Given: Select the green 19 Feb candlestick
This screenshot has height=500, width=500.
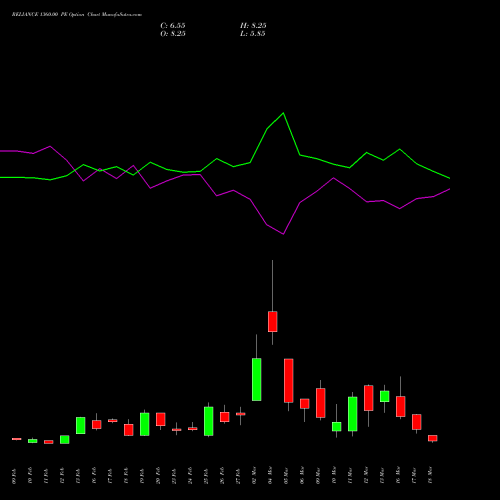Looking at the screenshot, I should (x=145, y=424).
